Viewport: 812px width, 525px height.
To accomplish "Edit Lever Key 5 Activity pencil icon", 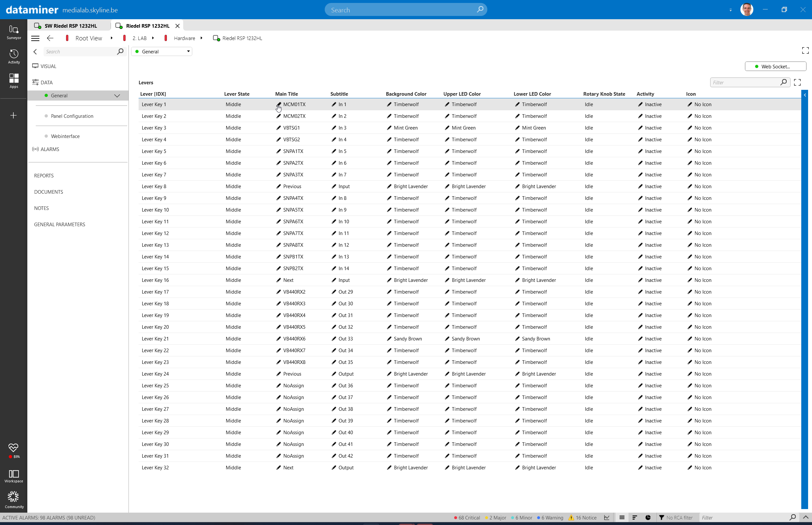I will click(x=640, y=151).
